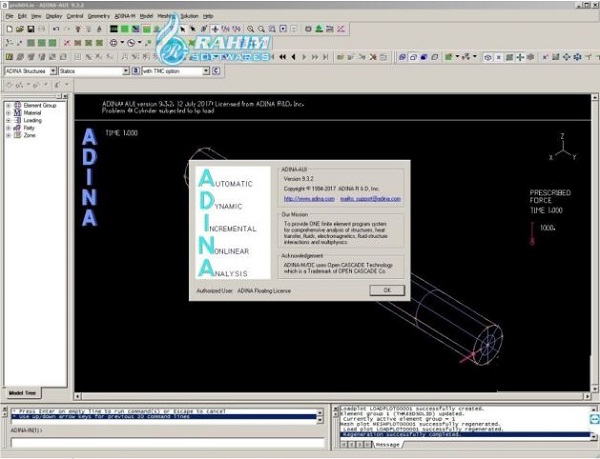Switch to the Model Tree tab
Screen dimensions: 600x459
click(22, 393)
